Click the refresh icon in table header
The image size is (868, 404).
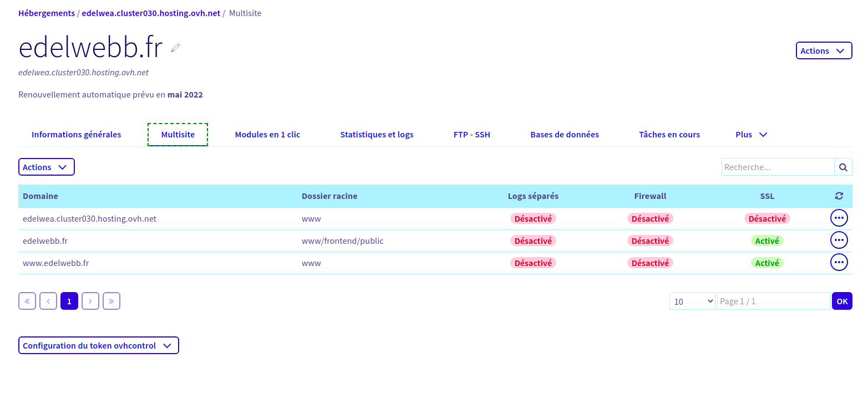point(839,196)
